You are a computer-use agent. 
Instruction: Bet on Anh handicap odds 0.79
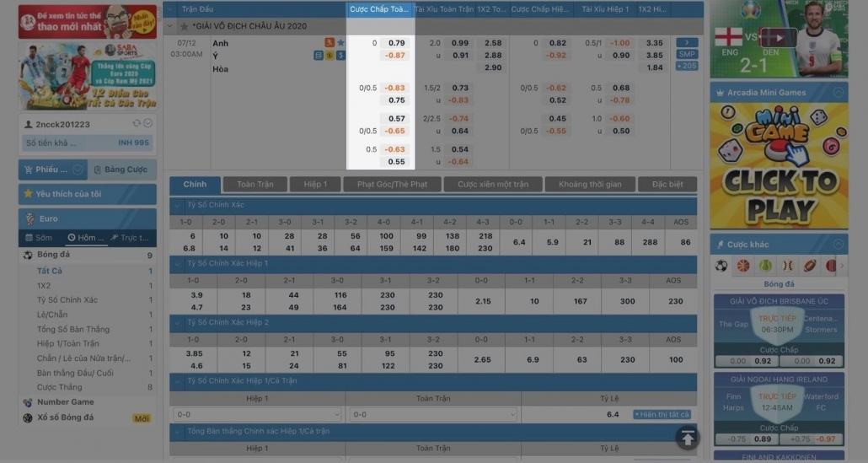pos(396,43)
